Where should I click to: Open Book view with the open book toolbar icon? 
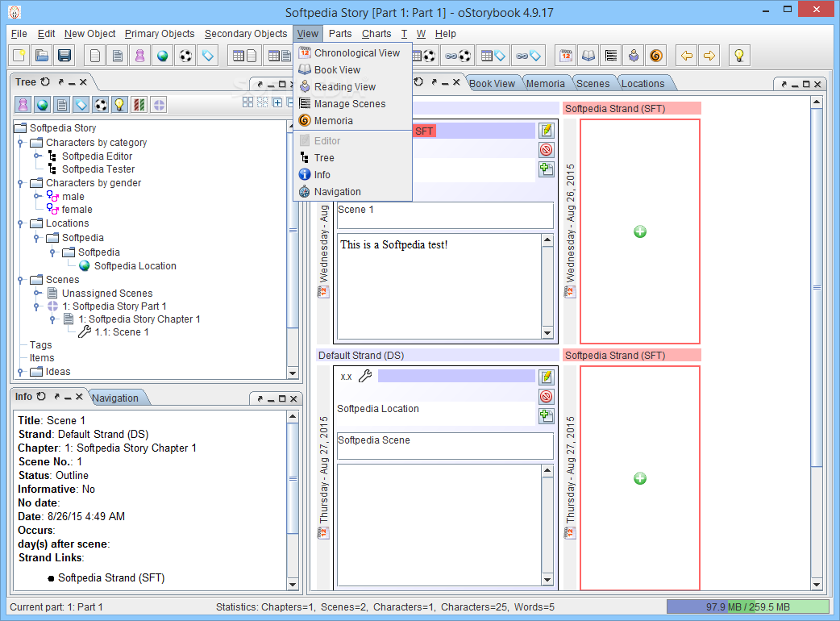point(588,55)
